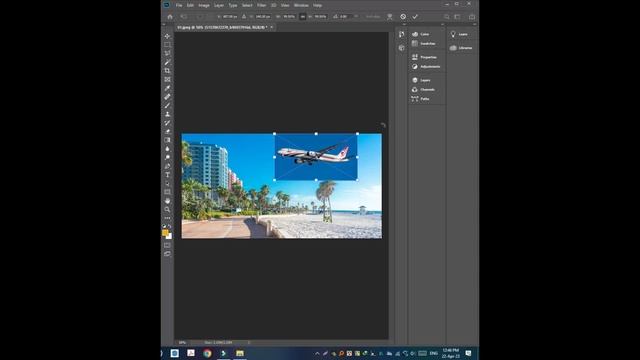Open the search icon in options bar

(447, 17)
